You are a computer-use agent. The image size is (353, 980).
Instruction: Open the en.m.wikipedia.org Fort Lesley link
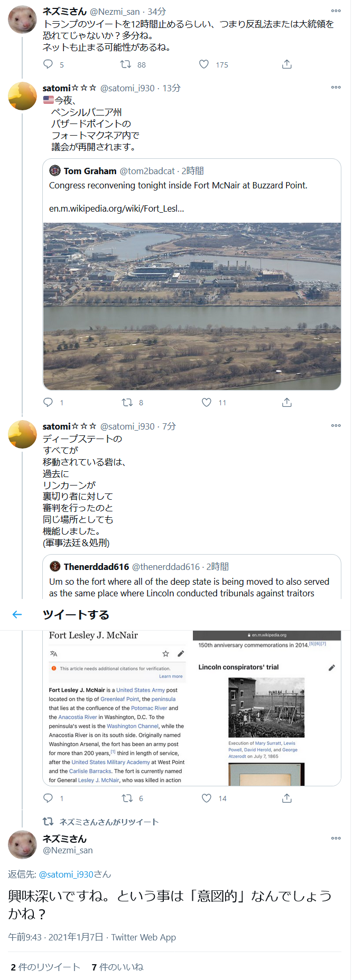tap(117, 208)
